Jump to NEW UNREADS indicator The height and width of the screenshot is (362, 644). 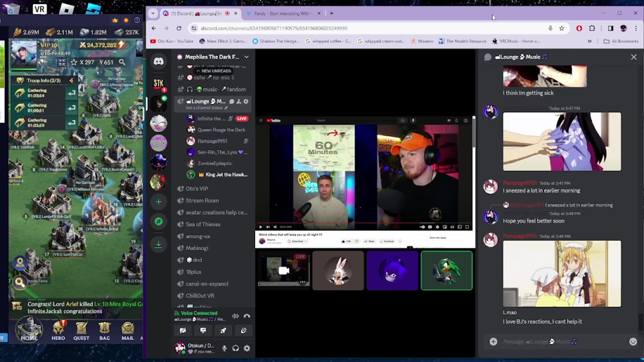[x=213, y=71]
